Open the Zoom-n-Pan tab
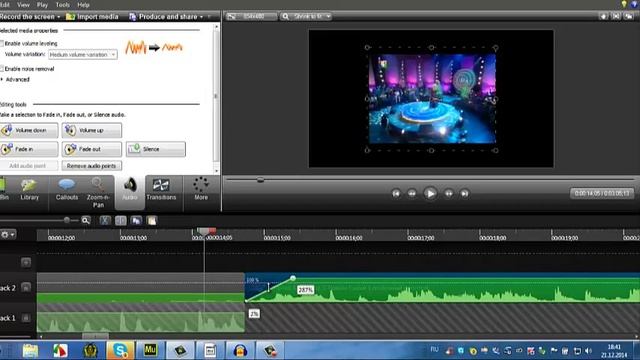The width and height of the screenshot is (640, 360). coord(98,193)
